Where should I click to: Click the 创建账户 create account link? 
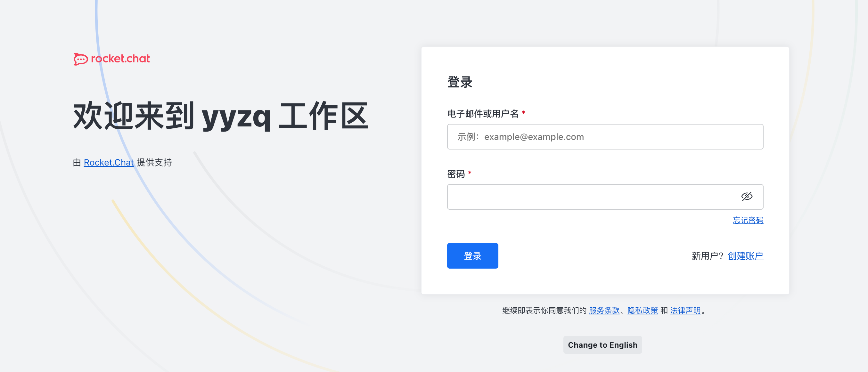pos(745,256)
